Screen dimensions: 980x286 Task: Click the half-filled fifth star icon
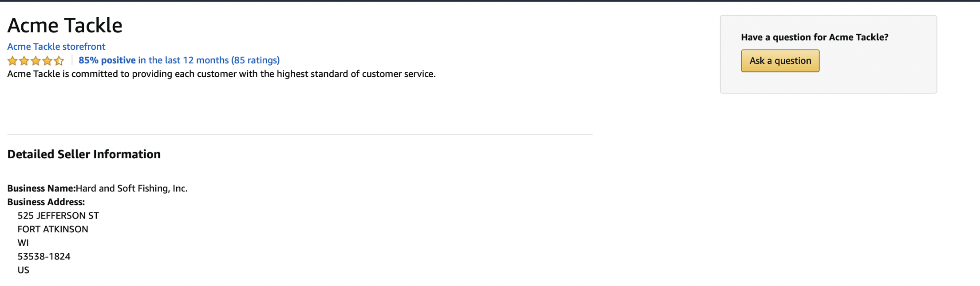59,60
